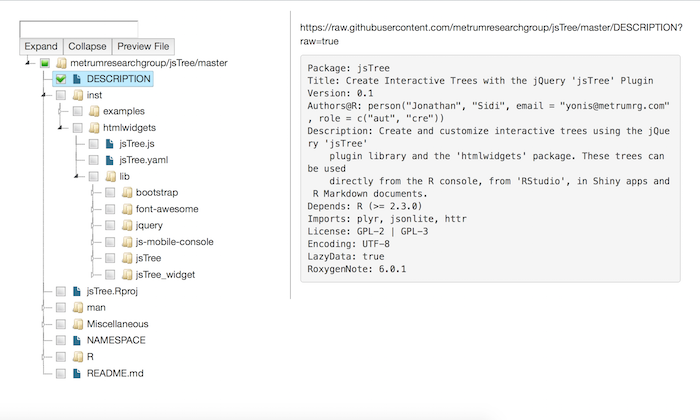
Task: Click the Expand button
Action: click(41, 46)
